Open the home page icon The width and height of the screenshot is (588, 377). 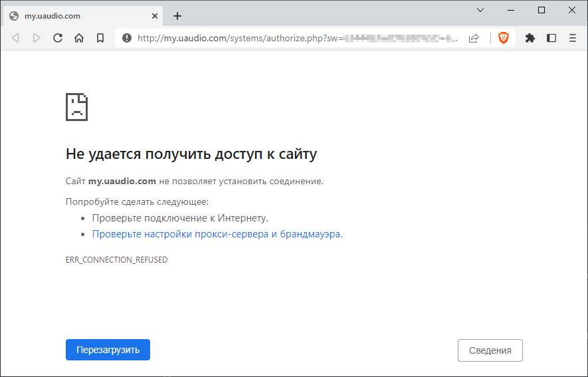point(79,38)
